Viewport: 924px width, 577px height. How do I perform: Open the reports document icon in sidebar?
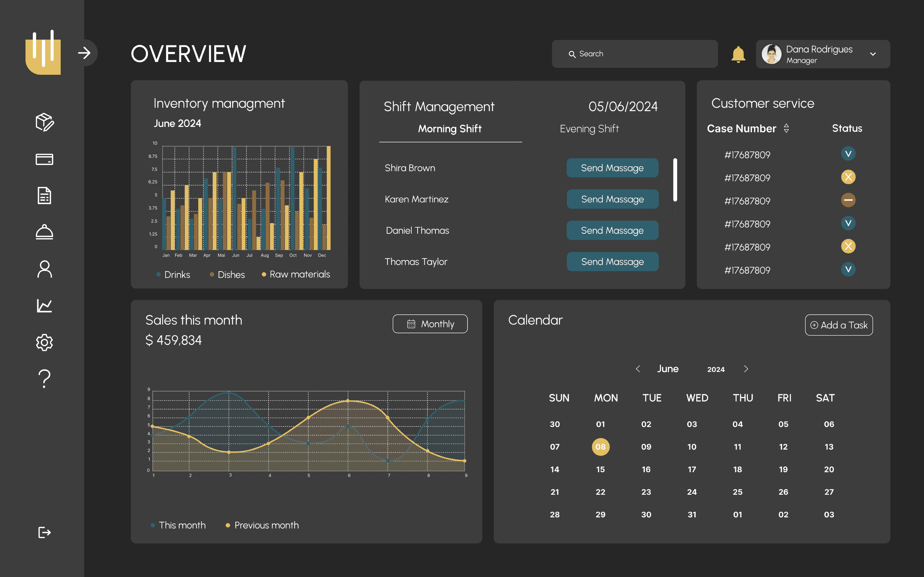[x=44, y=195]
